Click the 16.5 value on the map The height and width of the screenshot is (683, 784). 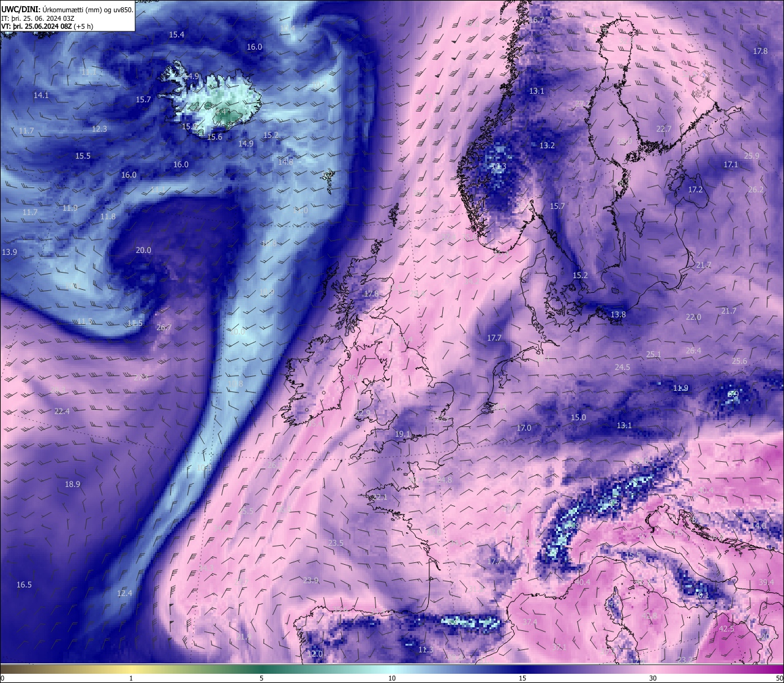pos(24,585)
